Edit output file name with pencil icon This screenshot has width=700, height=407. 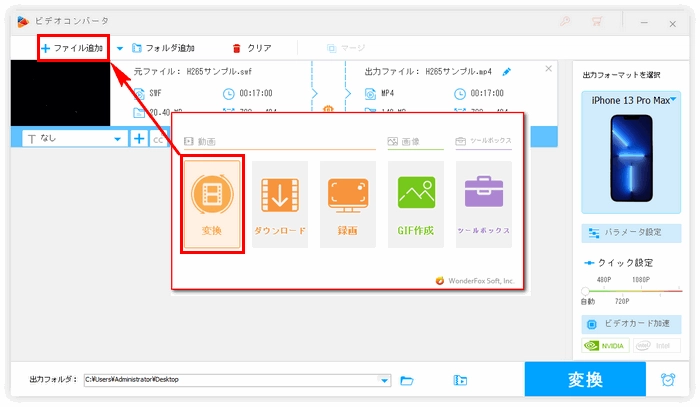pyautogui.click(x=506, y=72)
